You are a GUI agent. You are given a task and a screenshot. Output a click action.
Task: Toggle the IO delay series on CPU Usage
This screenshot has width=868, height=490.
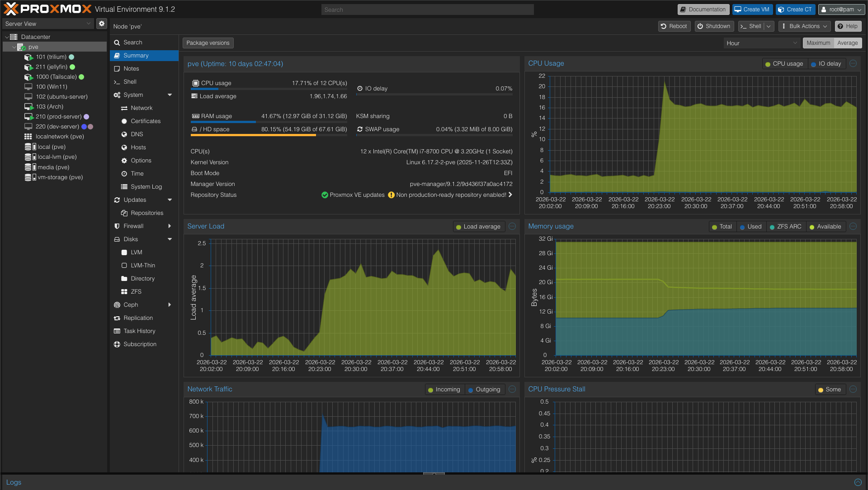[827, 63]
